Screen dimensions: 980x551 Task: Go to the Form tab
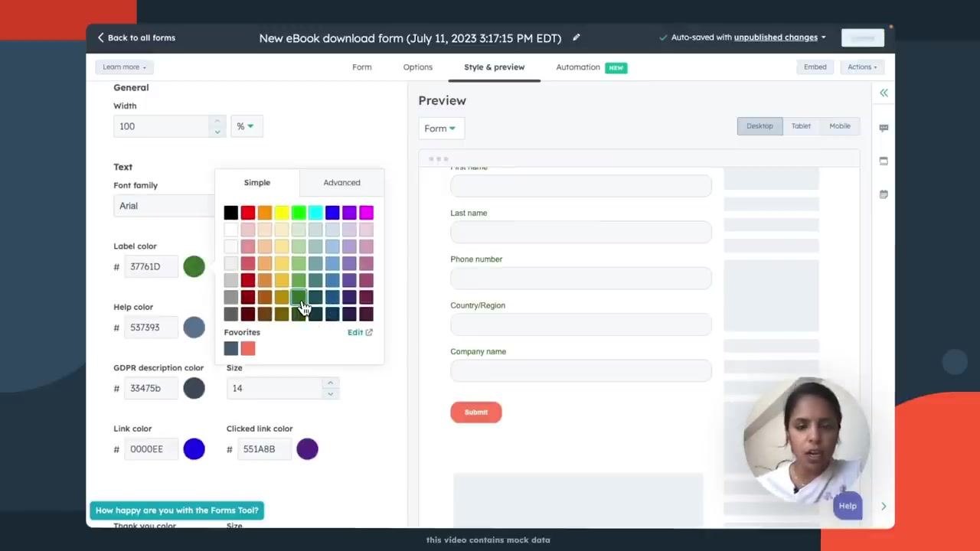click(362, 67)
